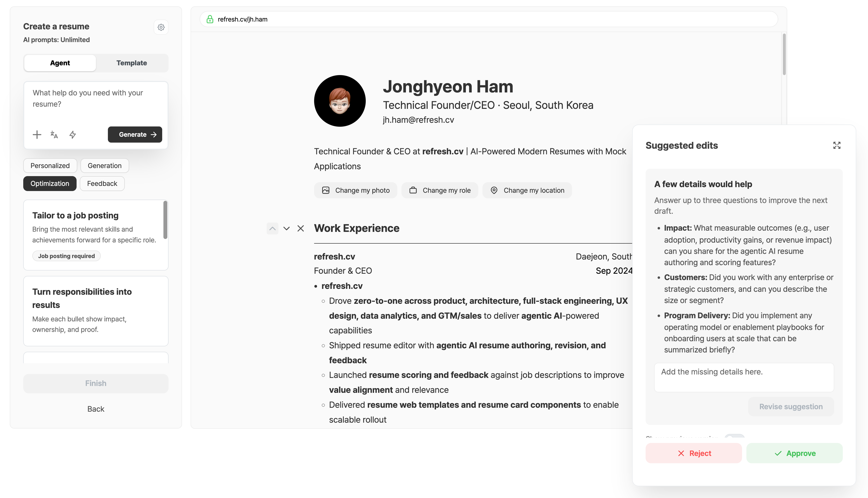Viewport: 868px width, 498px height.
Task: Approve the suggested edits
Action: pos(794,453)
